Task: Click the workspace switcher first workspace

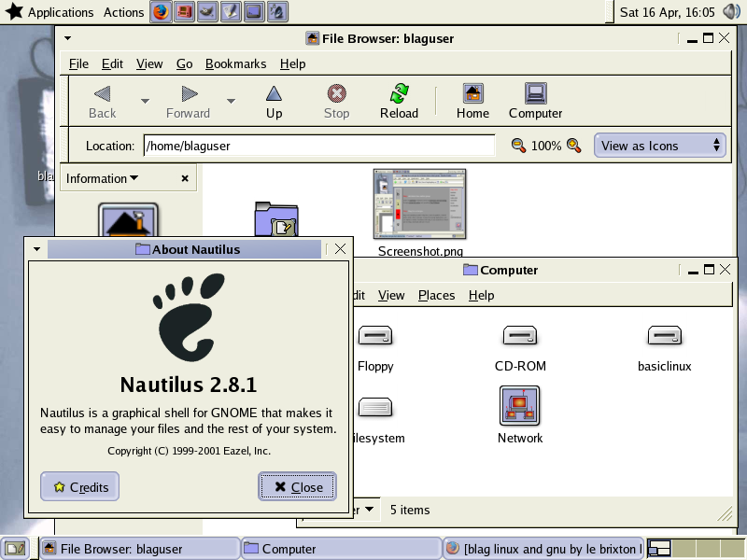Action: tap(660, 549)
